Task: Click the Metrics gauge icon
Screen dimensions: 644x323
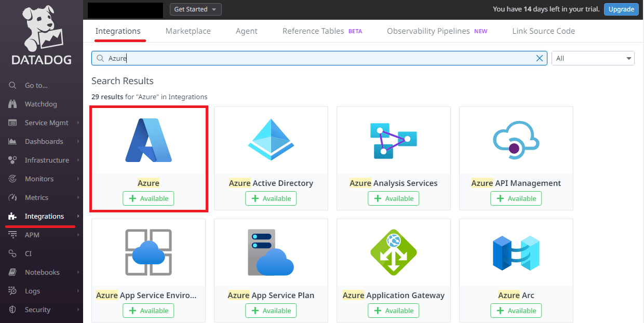Action: point(13,198)
